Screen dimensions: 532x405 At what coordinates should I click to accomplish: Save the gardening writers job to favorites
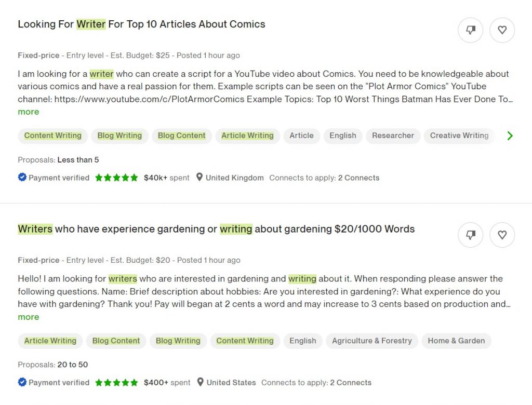(502, 235)
